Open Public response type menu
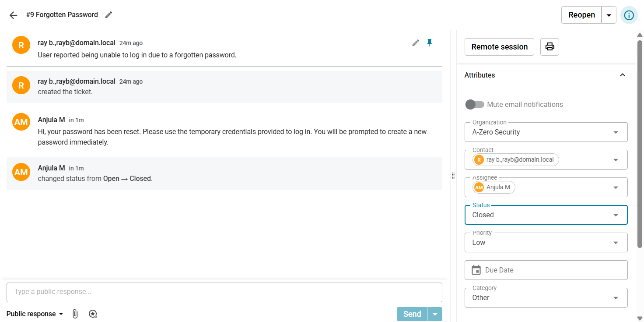 35,314
